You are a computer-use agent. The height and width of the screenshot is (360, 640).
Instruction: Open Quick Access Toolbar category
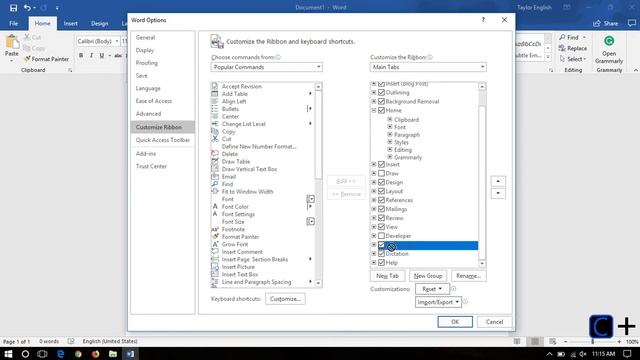point(162,140)
